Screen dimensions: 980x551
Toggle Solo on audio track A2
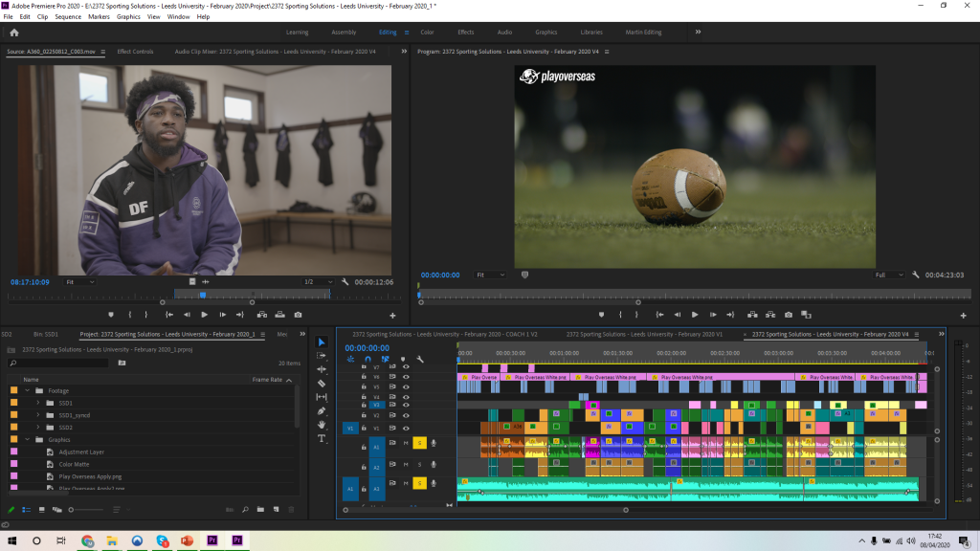click(x=419, y=465)
